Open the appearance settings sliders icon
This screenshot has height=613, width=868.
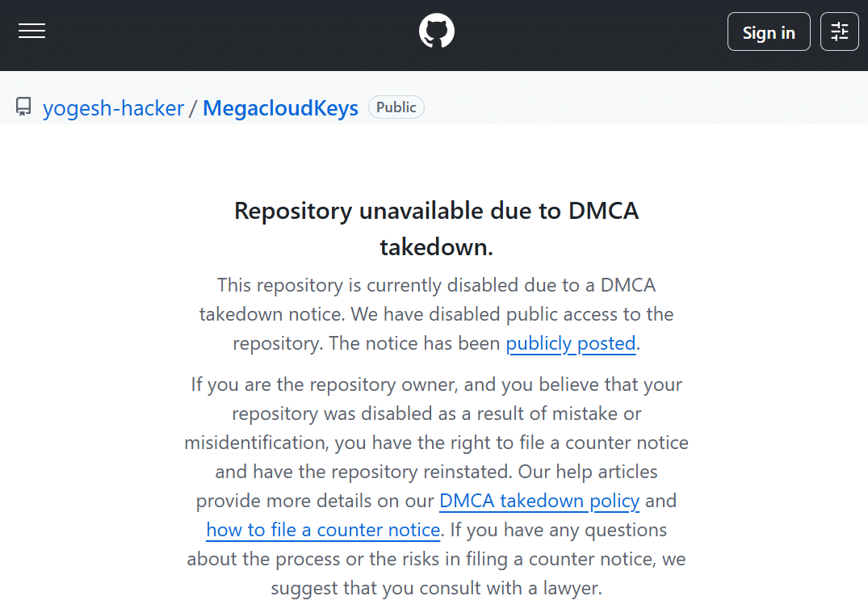[x=840, y=31]
